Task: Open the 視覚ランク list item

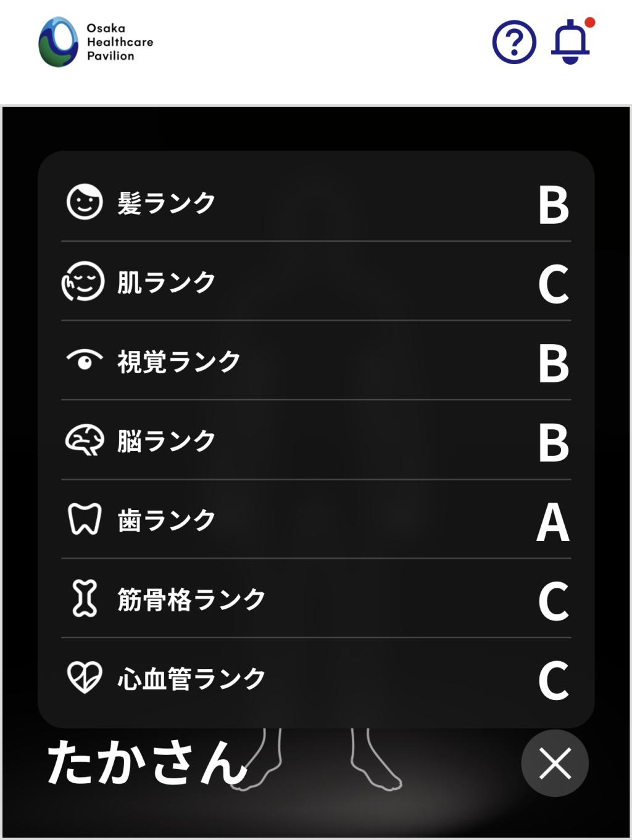Action: click(179, 361)
